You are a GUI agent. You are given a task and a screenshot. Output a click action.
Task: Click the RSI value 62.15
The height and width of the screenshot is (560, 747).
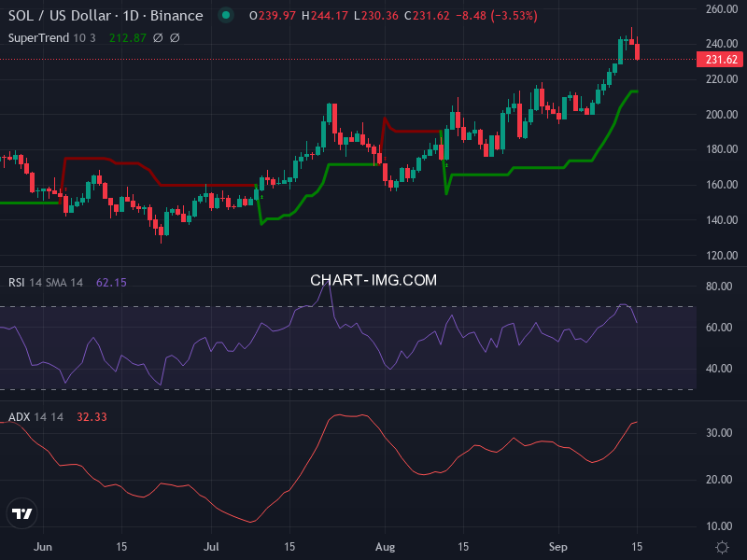pyautogui.click(x=111, y=282)
